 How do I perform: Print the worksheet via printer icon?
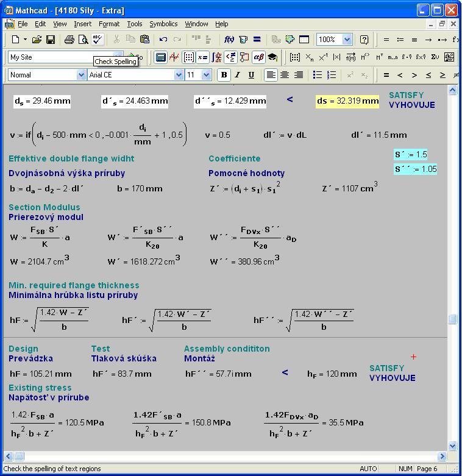[x=69, y=40]
